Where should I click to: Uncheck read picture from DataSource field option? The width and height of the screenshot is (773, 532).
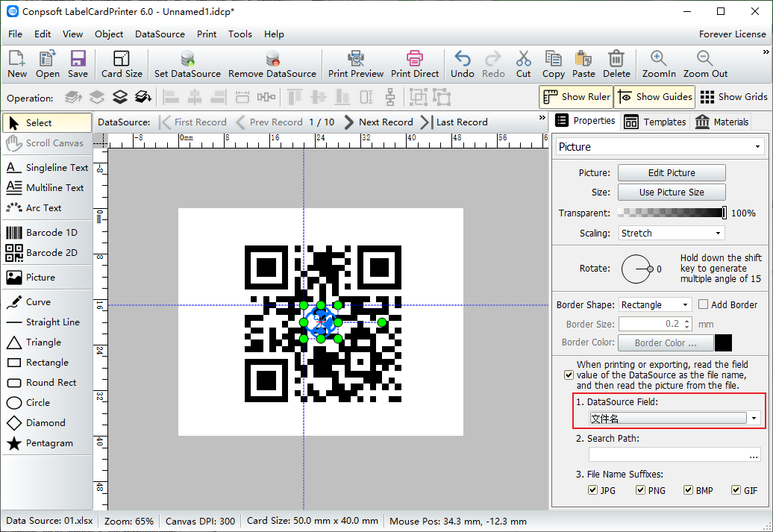point(569,375)
